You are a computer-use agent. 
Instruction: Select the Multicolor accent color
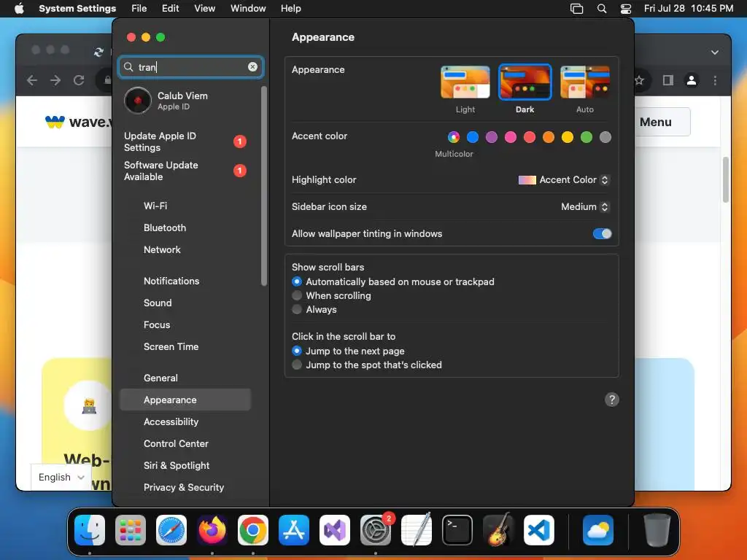pyautogui.click(x=454, y=137)
